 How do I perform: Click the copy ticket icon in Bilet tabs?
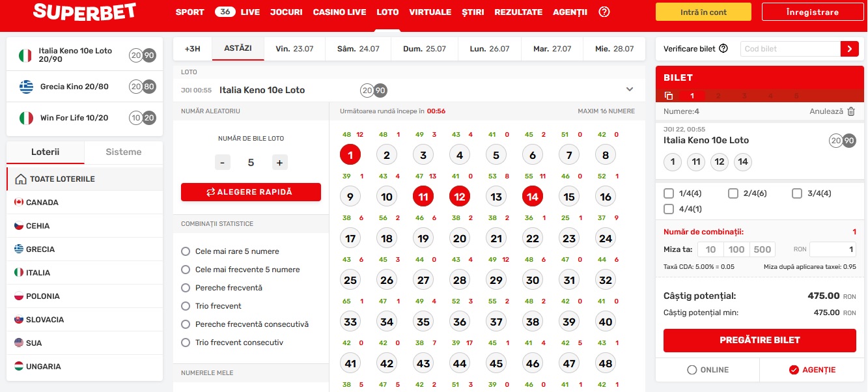[668, 96]
